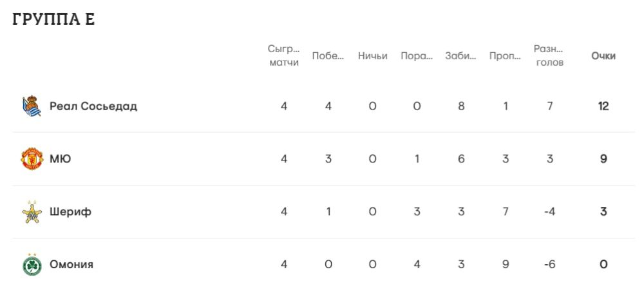Screen dimensions: 644x299
Task: Click the Сыгр… матчи column header
Action: click(x=284, y=56)
